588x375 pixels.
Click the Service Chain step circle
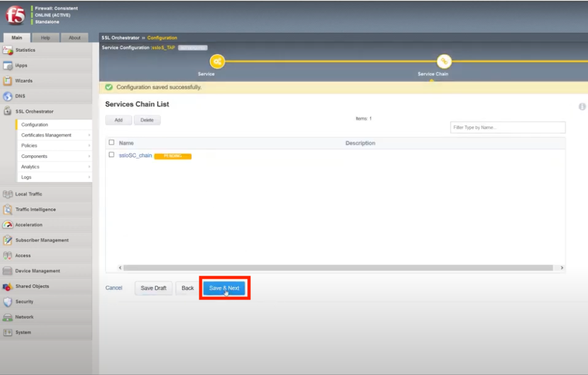[x=444, y=62]
